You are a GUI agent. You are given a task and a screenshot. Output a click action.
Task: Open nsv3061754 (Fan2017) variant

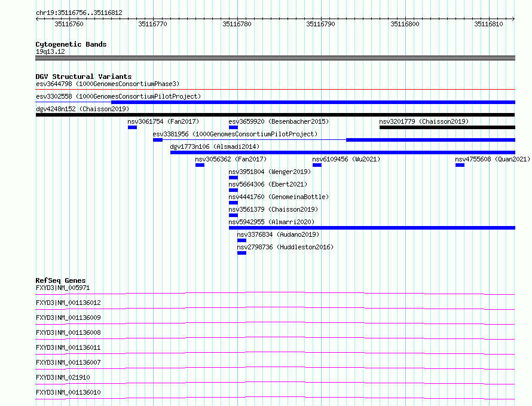(x=163, y=121)
